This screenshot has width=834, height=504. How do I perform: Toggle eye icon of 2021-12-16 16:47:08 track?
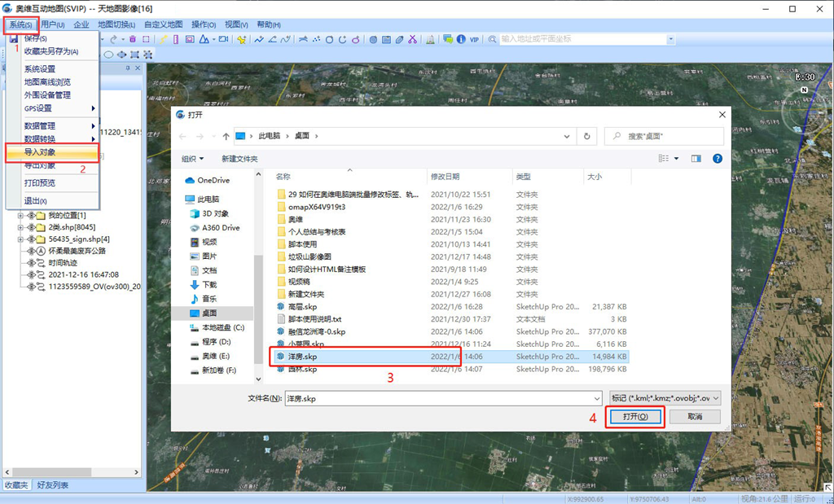tap(31, 275)
